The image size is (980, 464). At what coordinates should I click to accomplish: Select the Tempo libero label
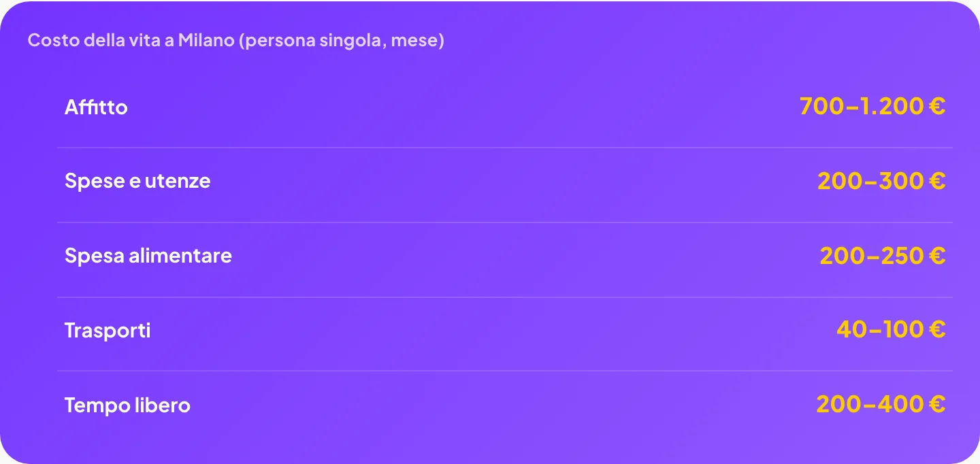[x=127, y=405]
